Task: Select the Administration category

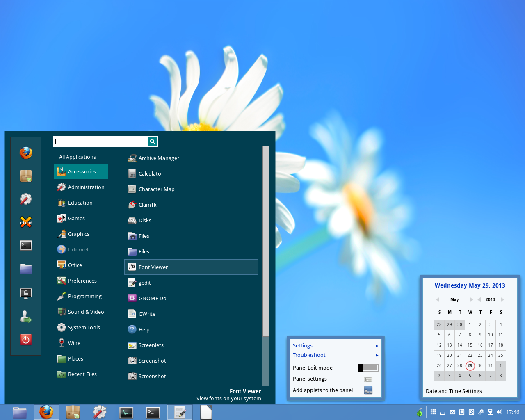Action: click(x=86, y=187)
